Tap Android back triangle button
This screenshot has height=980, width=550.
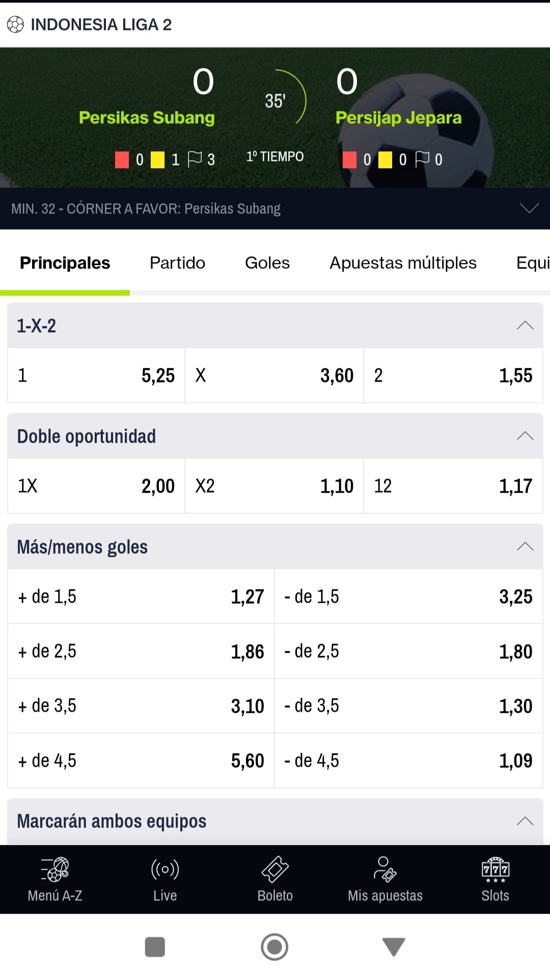(x=394, y=947)
